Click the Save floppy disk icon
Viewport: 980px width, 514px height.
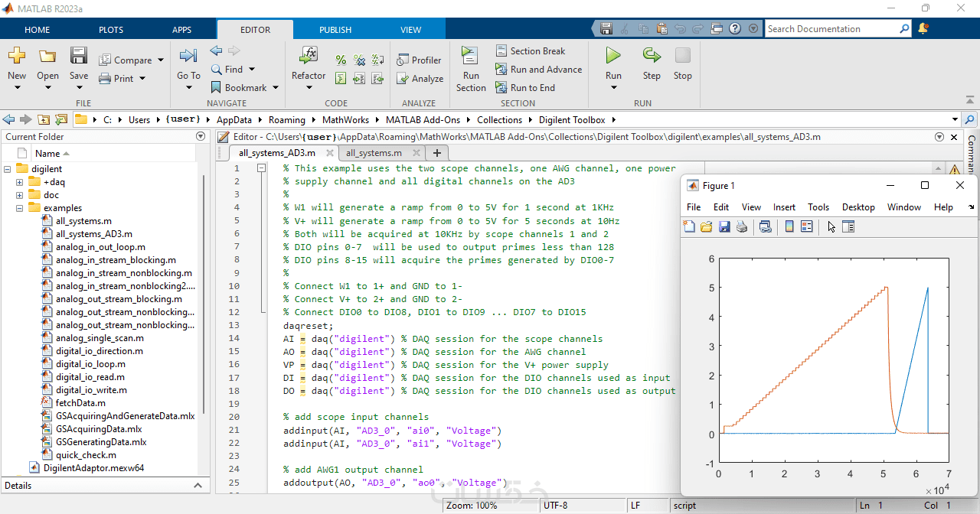click(79, 56)
